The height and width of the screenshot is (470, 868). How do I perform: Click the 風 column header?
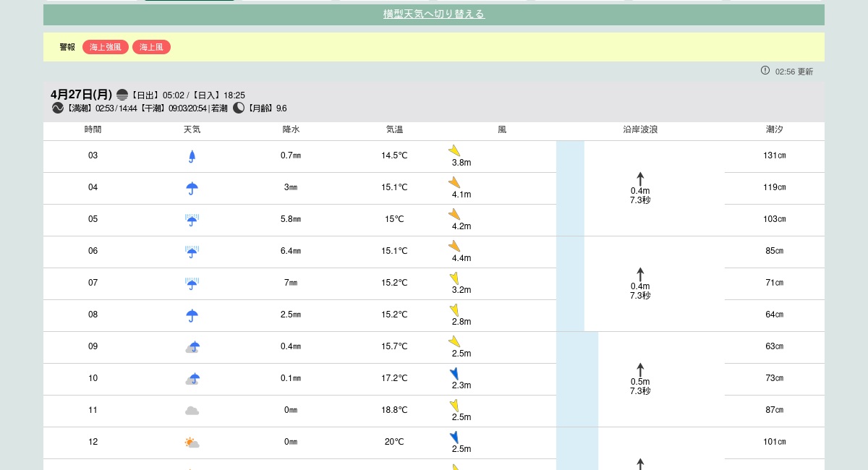(502, 130)
